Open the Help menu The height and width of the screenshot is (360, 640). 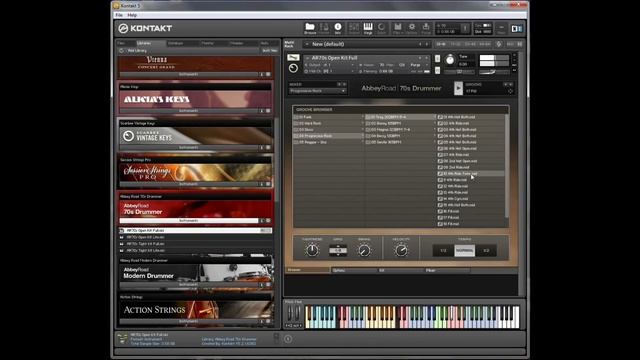[x=132, y=15]
